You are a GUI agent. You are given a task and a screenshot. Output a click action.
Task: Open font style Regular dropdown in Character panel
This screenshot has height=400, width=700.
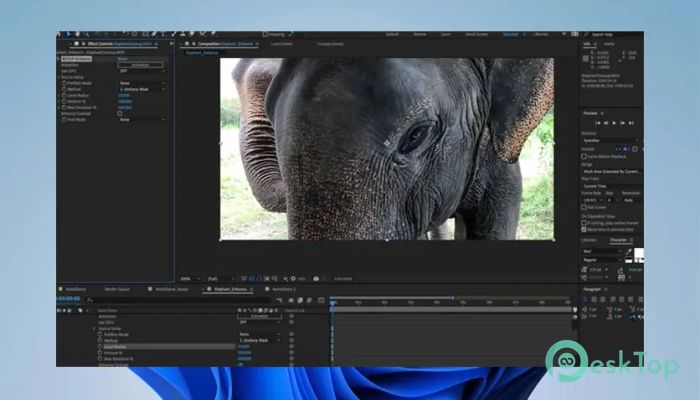(x=602, y=260)
